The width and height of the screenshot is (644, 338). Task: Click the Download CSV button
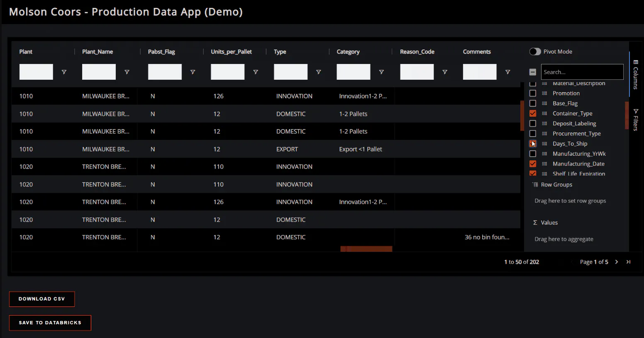[x=42, y=299]
